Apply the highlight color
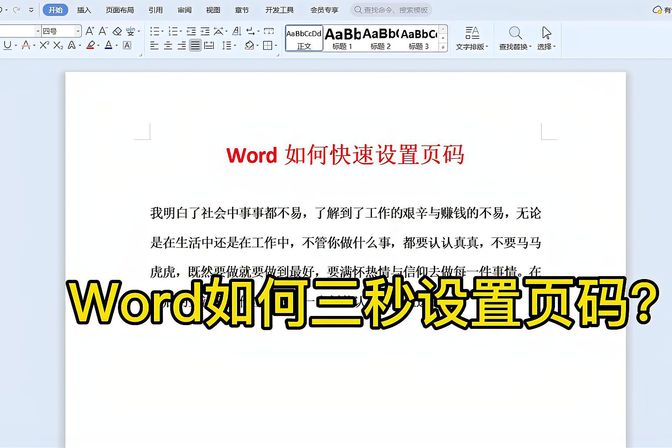Viewport: 672px width, 448px height. 90,45
